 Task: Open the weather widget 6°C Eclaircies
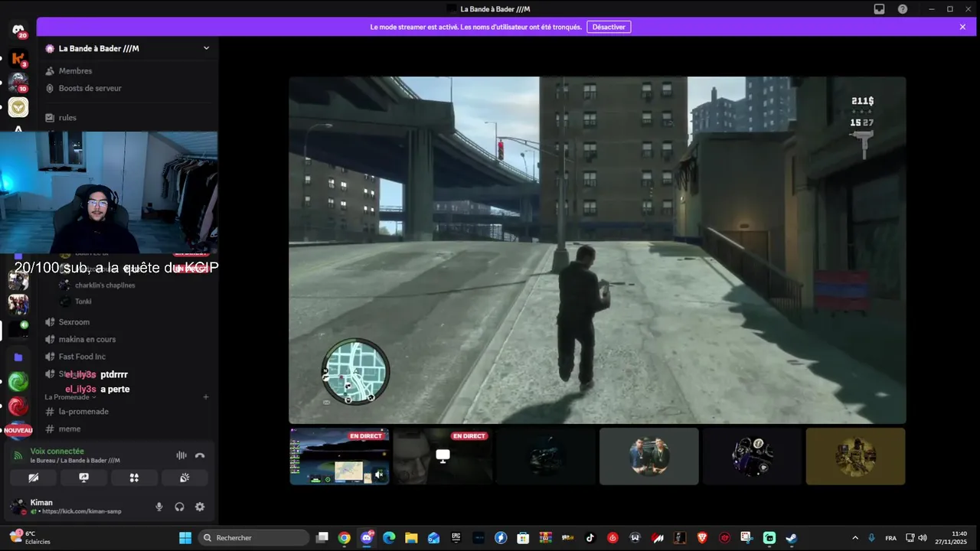tap(30, 537)
